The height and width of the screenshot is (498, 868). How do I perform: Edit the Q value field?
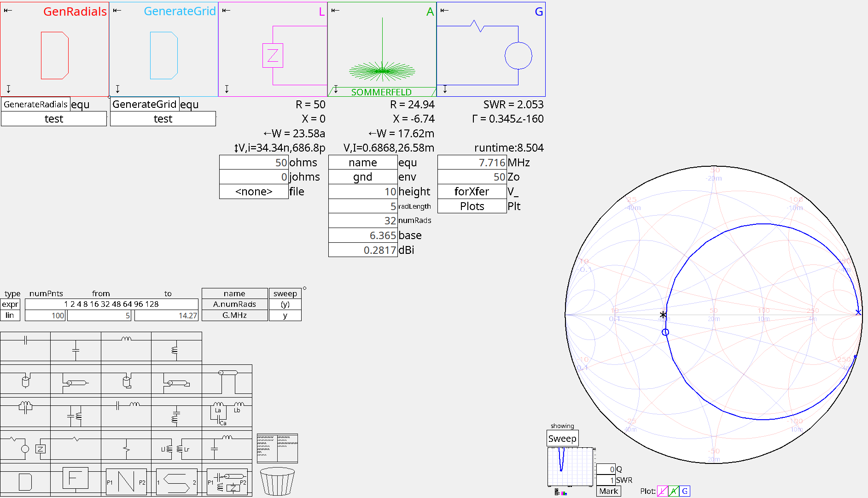coord(606,469)
